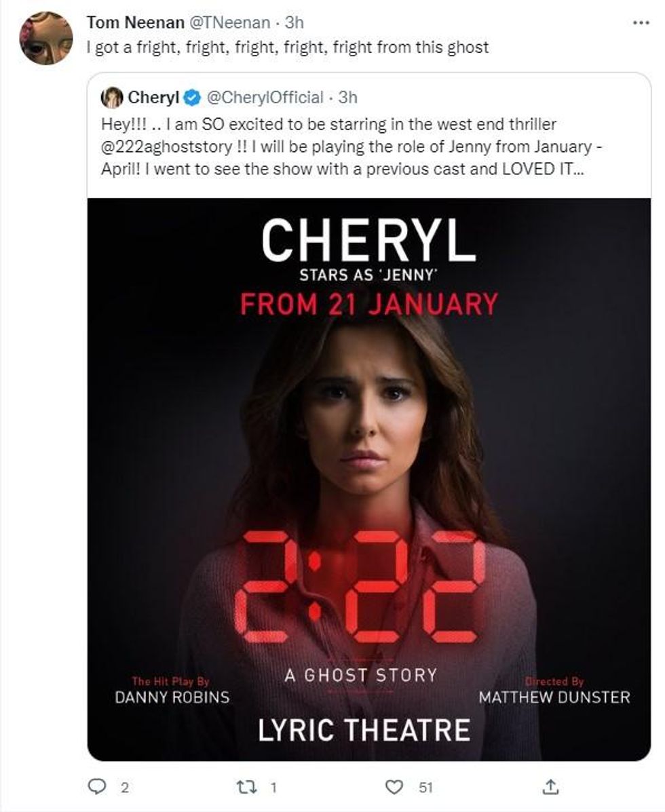Screen dimensions: 665x812
Task: Like the tweet with heart icon
Action: [394, 787]
